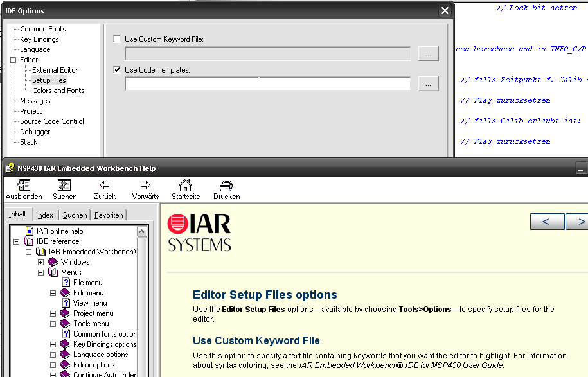Go forward with Vorwärts arrow

click(x=145, y=185)
